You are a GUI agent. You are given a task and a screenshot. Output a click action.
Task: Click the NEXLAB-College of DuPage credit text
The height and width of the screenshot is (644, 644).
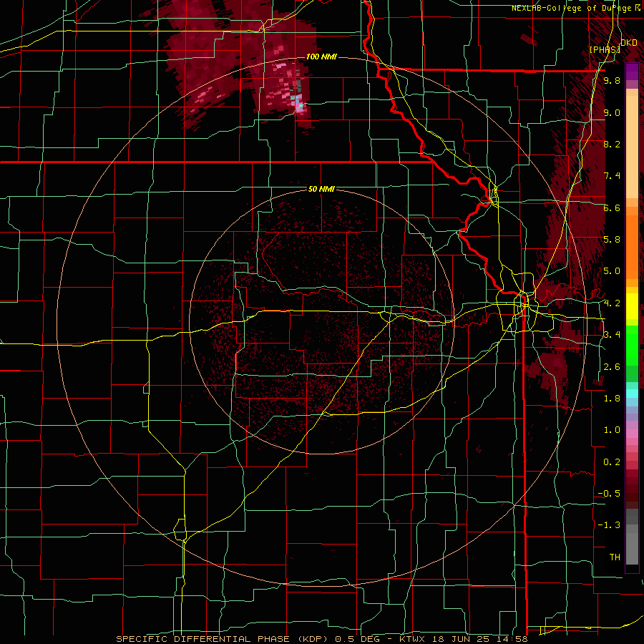(571, 8)
